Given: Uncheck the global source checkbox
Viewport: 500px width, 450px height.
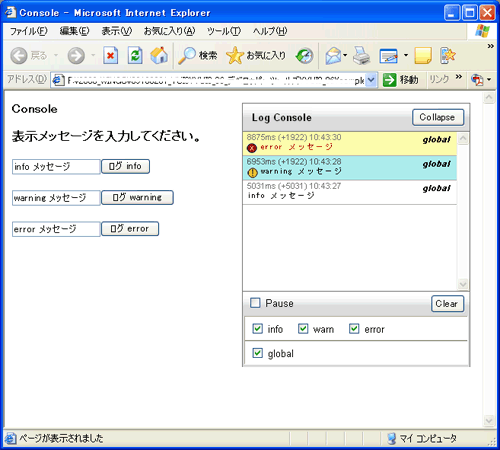Looking at the screenshot, I should 257,353.
